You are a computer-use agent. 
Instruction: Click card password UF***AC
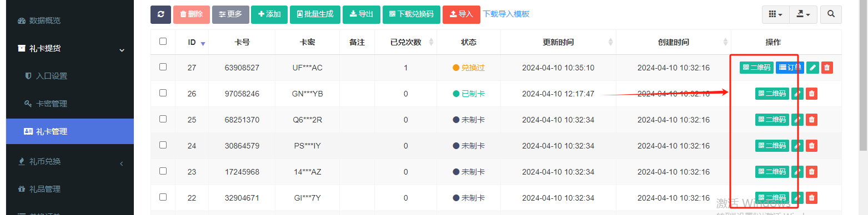pos(307,68)
